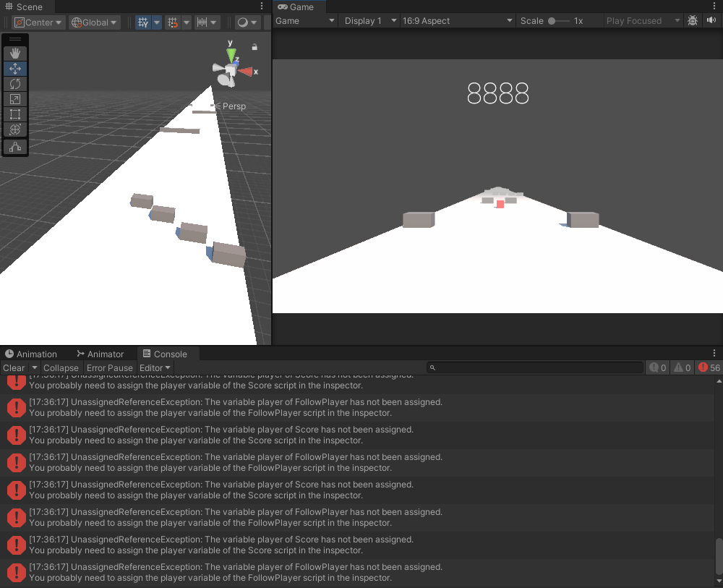
Task: Click the 8888 score text in Game view
Action: [x=497, y=93]
